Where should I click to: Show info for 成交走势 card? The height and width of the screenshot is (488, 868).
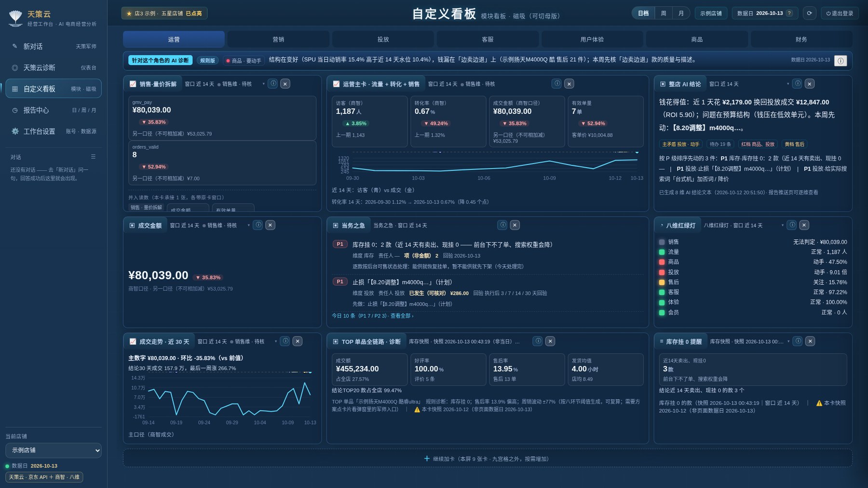click(x=285, y=341)
